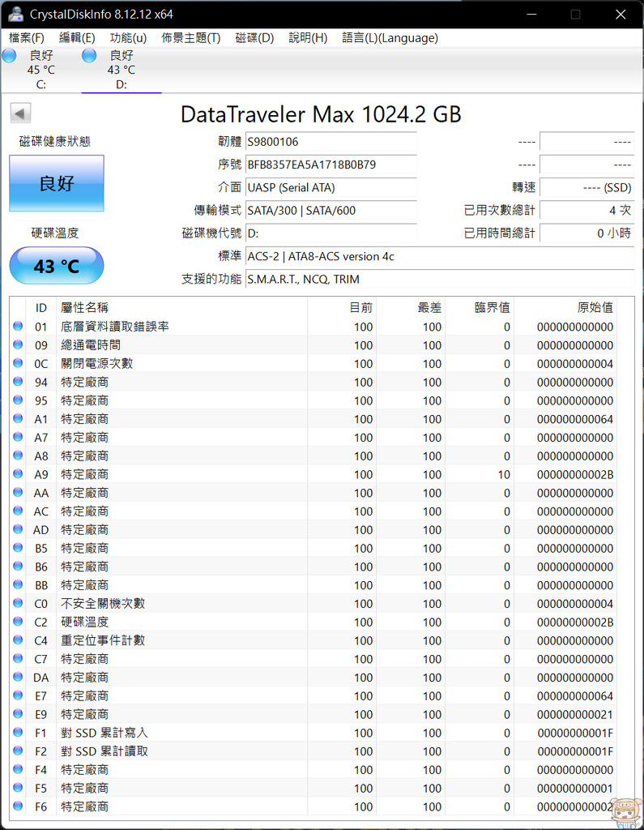Viewport: 644px width, 830px height.
Task: Click the status dot for attribute F6
Action: pos(18,806)
